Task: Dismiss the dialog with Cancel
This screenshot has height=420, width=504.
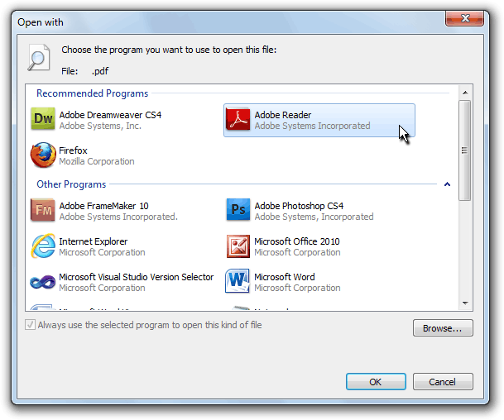Action: [x=443, y=381]
